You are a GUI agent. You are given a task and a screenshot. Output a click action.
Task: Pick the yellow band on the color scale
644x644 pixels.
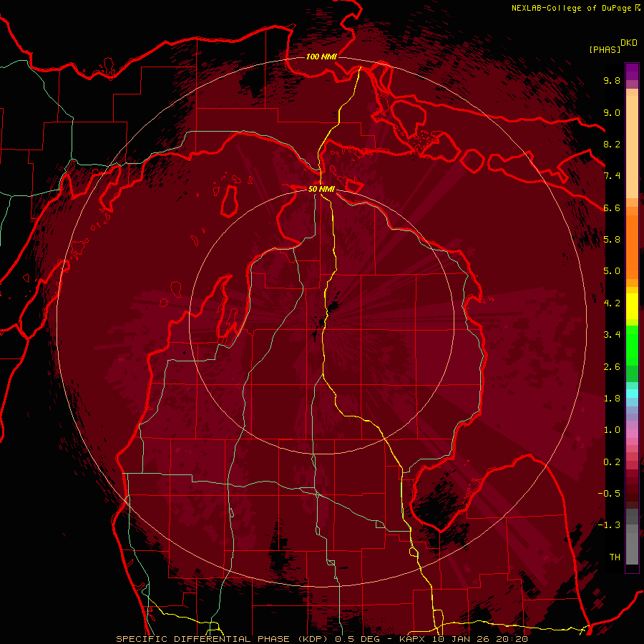tap(632, 306)
